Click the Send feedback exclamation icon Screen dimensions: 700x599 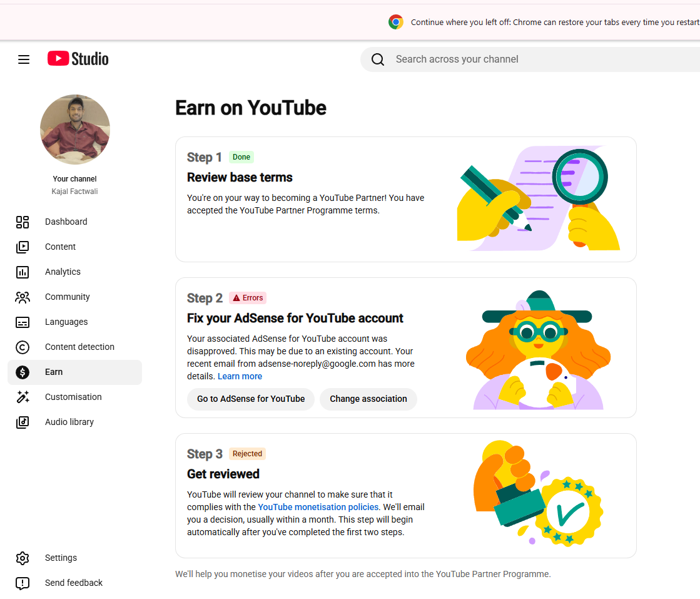(23, 583)
